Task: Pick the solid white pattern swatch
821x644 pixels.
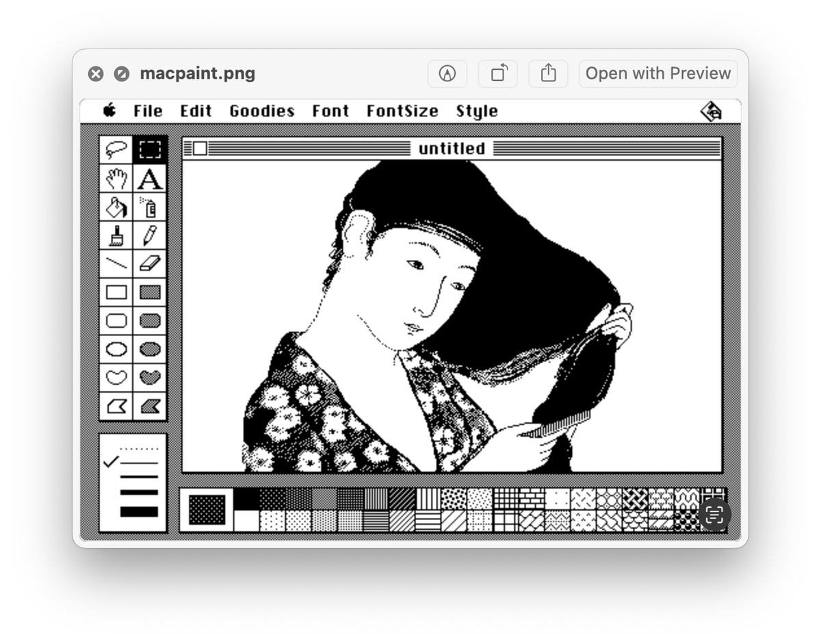Action: [246, 521]
